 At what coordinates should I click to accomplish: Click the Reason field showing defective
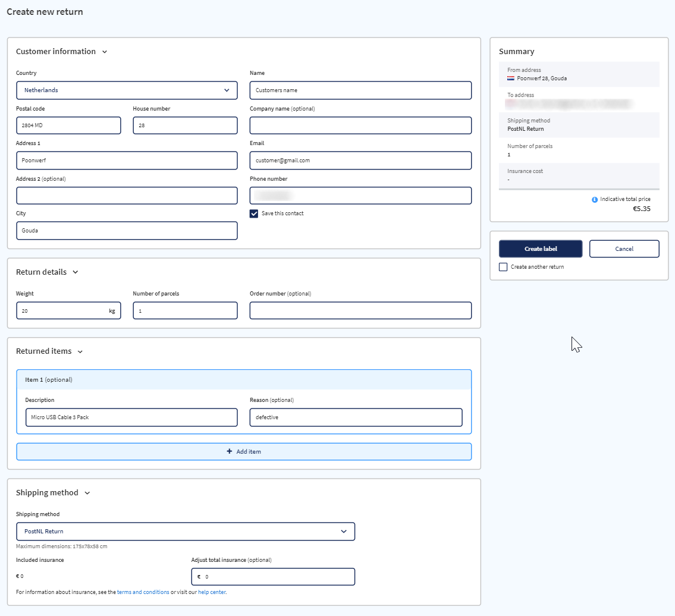pos(356,417)
